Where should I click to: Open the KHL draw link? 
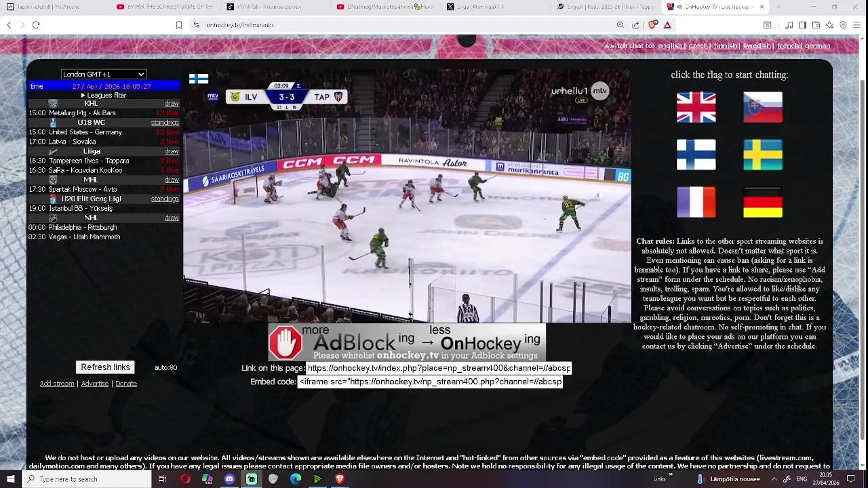[x=172, y=104]
